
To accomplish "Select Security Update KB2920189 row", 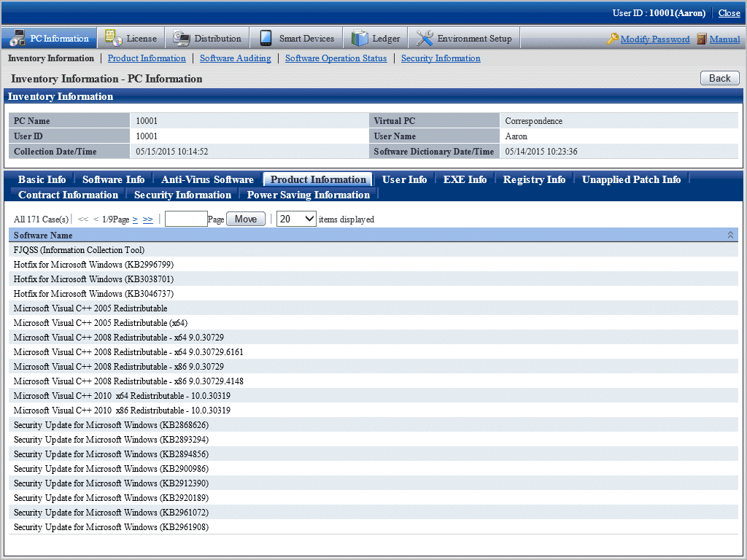I will point(373,497).
